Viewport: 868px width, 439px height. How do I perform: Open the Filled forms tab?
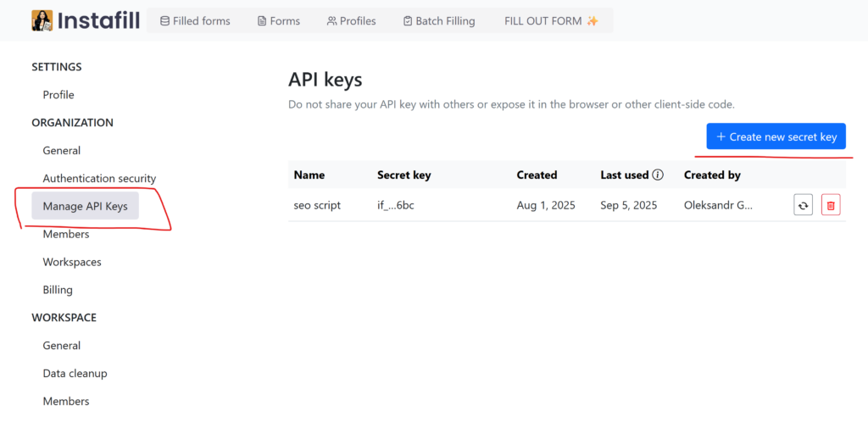[195, 21]
